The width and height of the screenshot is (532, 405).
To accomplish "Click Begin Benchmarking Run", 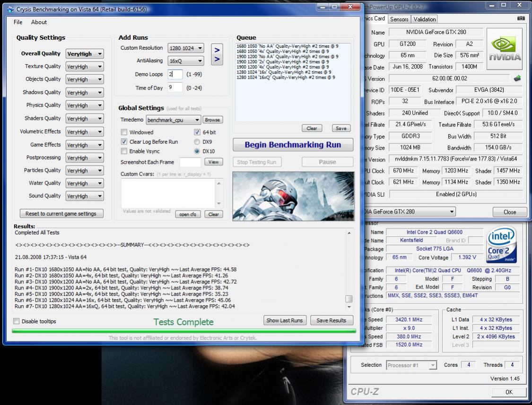I will pyautogui.click(x=293, y=145).
